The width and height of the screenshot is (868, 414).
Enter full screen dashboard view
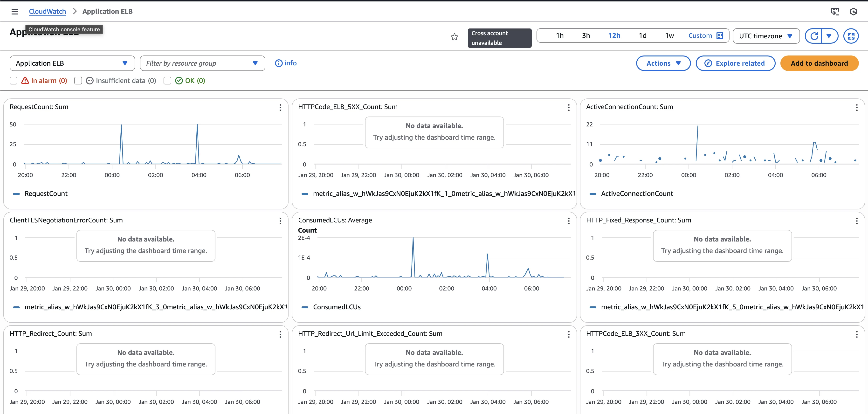click(851, 36)
